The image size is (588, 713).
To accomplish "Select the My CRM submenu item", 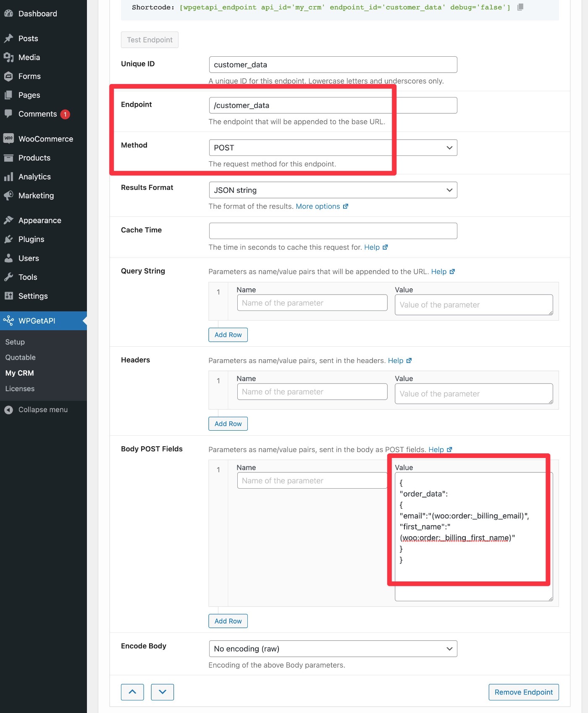I will tap(20, 373).
